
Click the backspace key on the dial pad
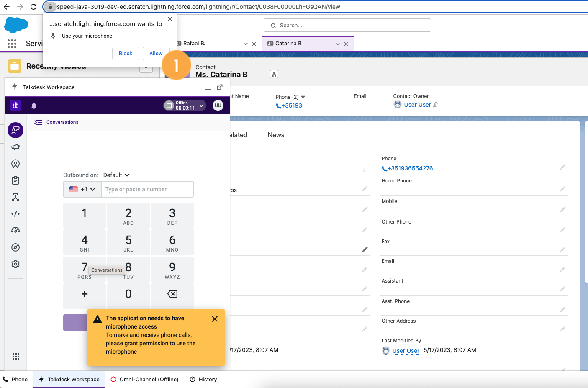pos(172,294)
